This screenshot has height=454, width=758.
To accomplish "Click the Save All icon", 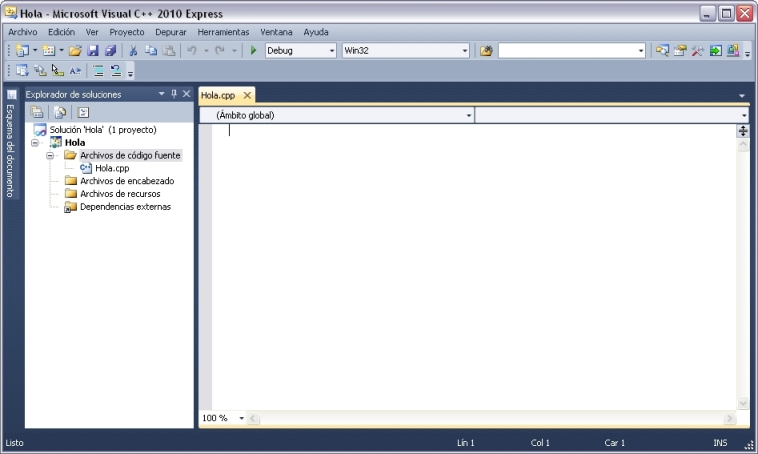I will click(111, 50).
